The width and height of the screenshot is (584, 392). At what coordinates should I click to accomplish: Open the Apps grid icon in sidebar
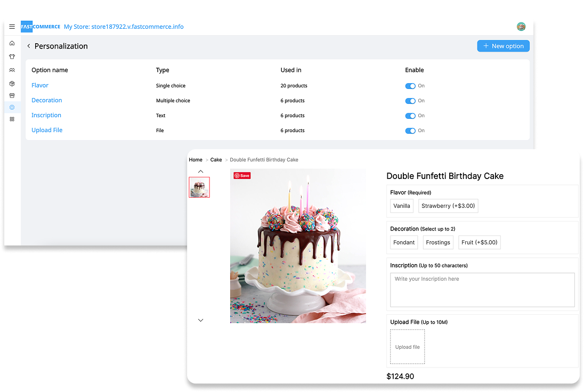click(12, 119)
